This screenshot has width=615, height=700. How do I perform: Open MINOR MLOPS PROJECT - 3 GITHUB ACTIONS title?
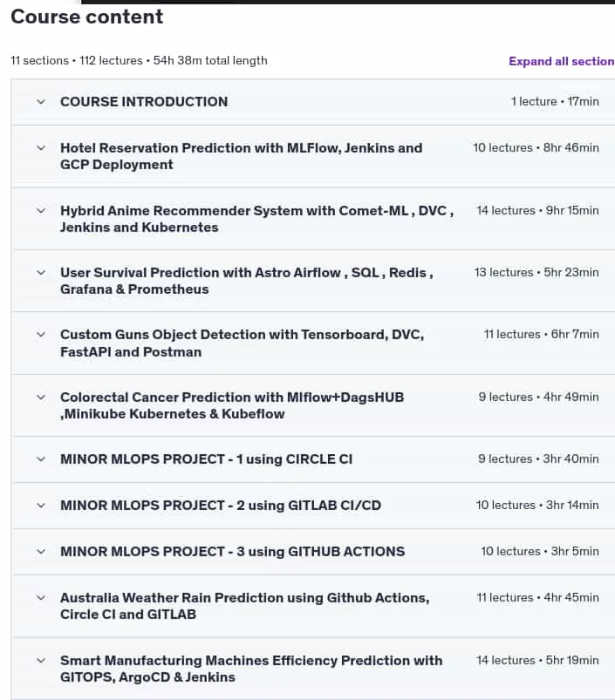pyautogui.click(x=232, y=551)
